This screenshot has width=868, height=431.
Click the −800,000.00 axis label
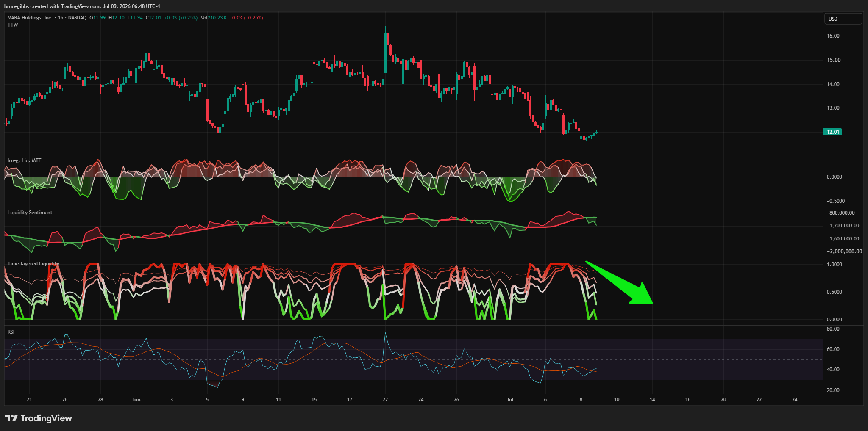click(x=841, y=213)
